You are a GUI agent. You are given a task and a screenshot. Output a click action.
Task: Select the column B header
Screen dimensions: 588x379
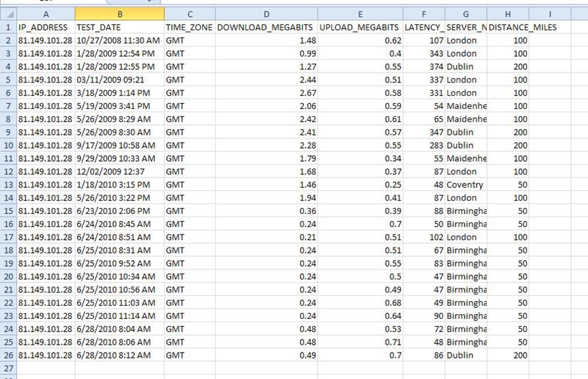119,14
